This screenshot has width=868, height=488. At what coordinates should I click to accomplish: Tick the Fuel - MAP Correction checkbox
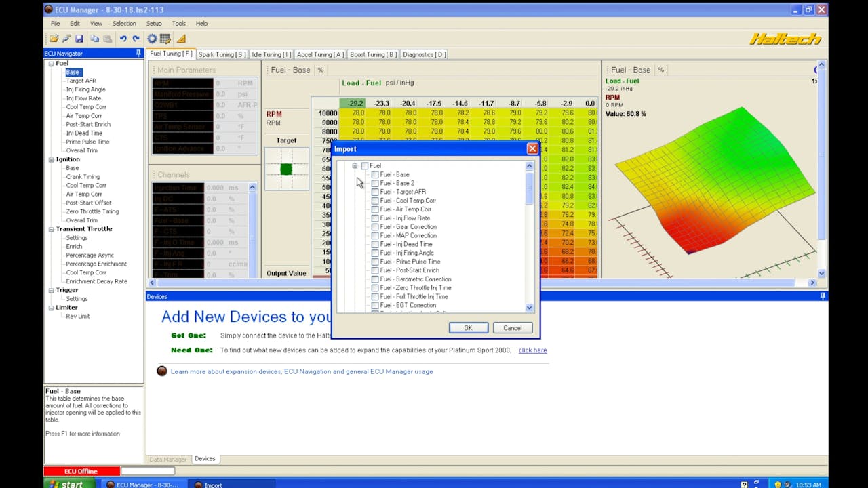pyautogui.click(x=375, y=235)
